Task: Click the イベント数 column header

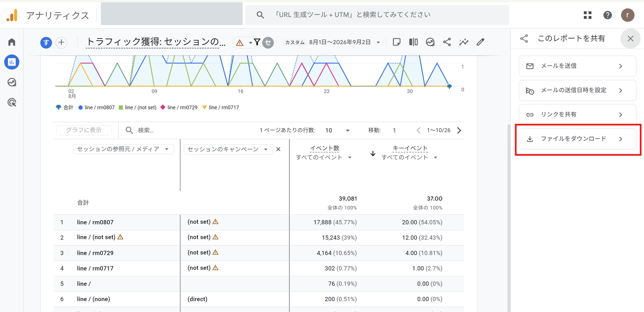Action: click(x=324, y=148)
